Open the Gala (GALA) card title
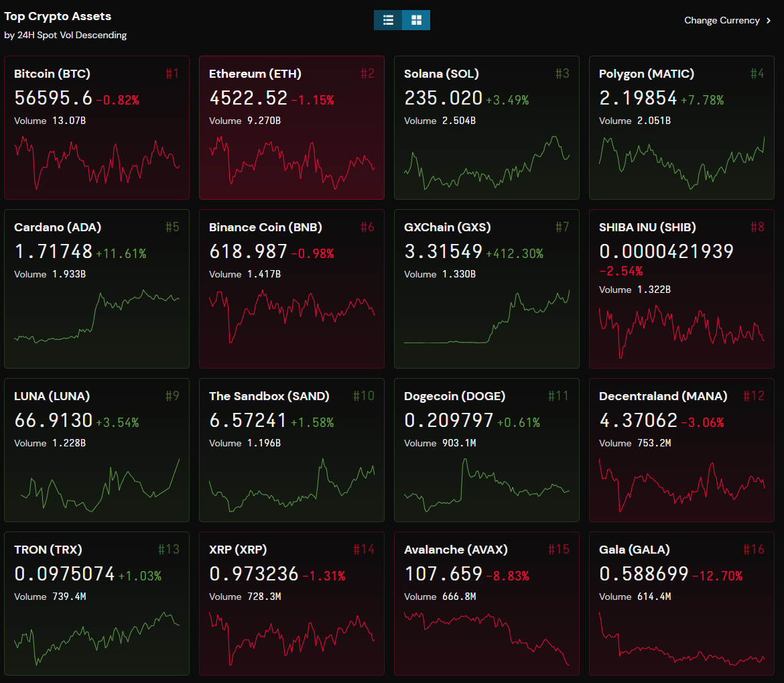Viewport: 784px width, 683px height. click(635, 550)
